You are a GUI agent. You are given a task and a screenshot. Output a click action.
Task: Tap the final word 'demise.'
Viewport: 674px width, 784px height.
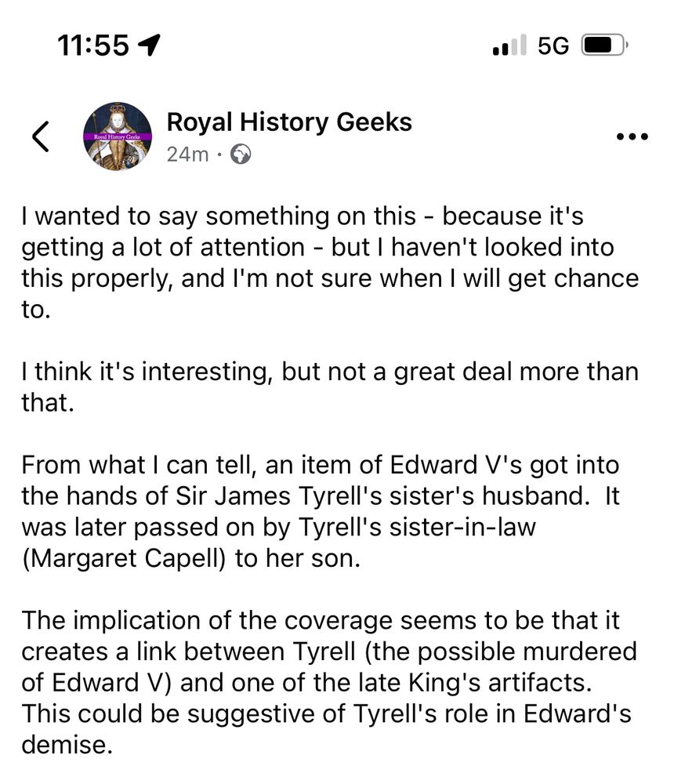(67, 745)
